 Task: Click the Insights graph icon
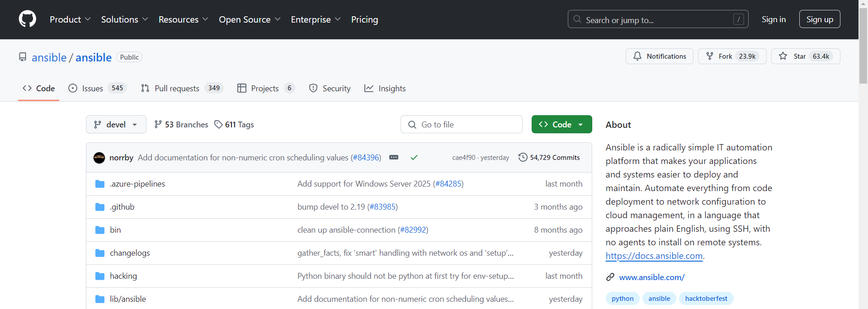click(x=369, y=88)
